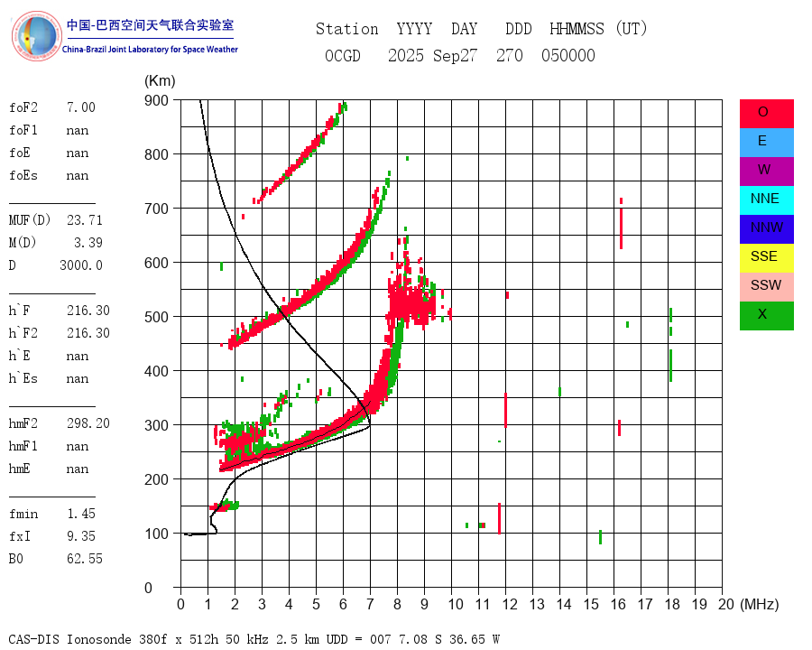Click the 12 MHz frequency axis label

[510, 604]
